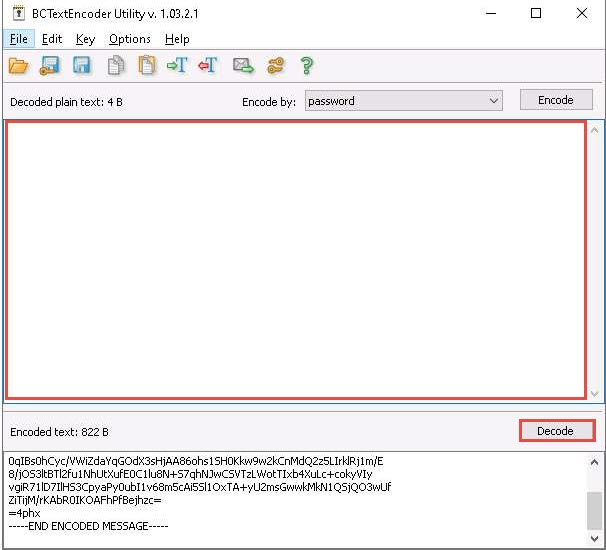
Task: Expand the Encode by password dropdown
Action: click(x=493, y=101)
